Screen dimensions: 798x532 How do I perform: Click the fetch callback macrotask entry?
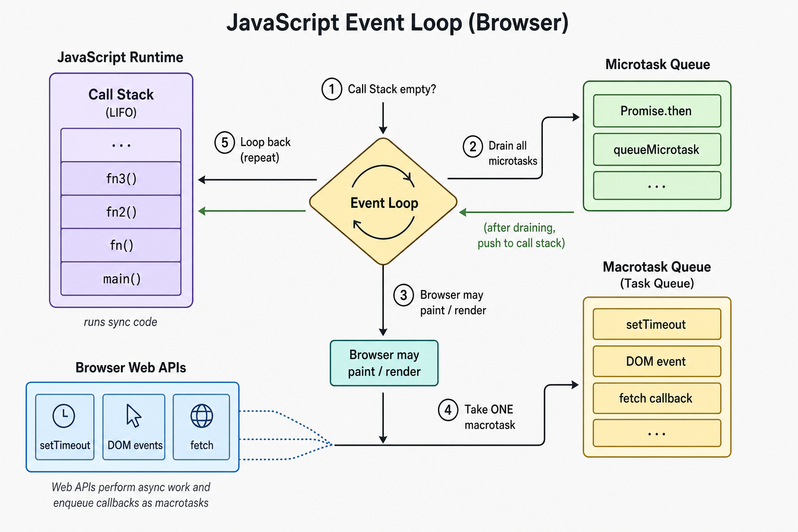click(x=657, y=398)
